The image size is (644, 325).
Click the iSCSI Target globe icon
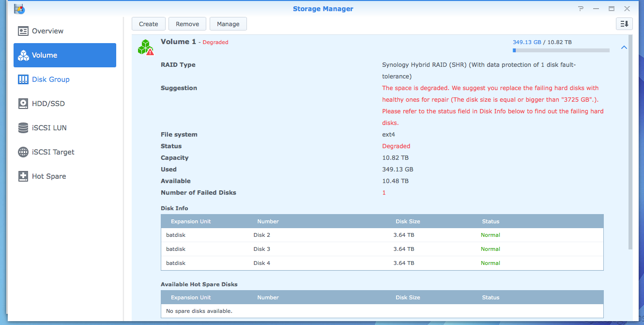pyautogui.click(x=23, y=152)
